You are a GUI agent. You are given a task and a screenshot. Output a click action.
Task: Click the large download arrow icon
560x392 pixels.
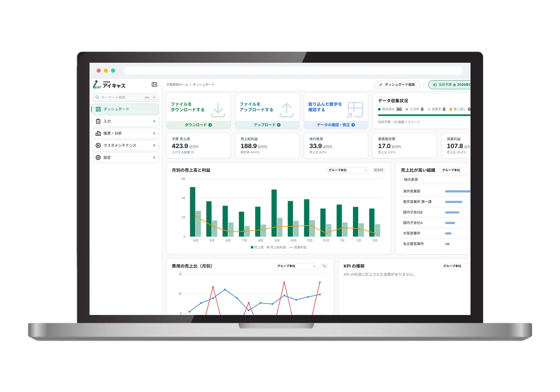point(218,110)
